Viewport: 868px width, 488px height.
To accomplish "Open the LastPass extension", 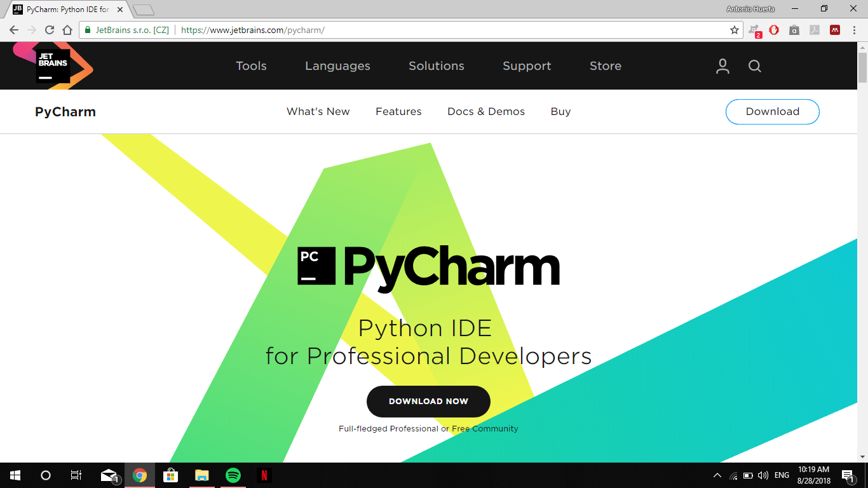I will (x=834, y=30).
